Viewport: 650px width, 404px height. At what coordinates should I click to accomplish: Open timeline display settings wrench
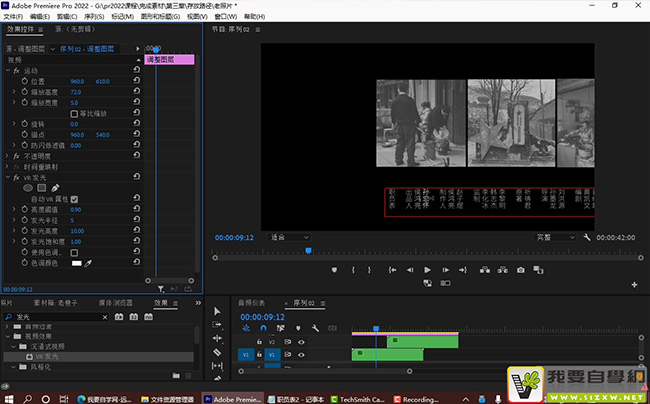[x=315, y=328]
